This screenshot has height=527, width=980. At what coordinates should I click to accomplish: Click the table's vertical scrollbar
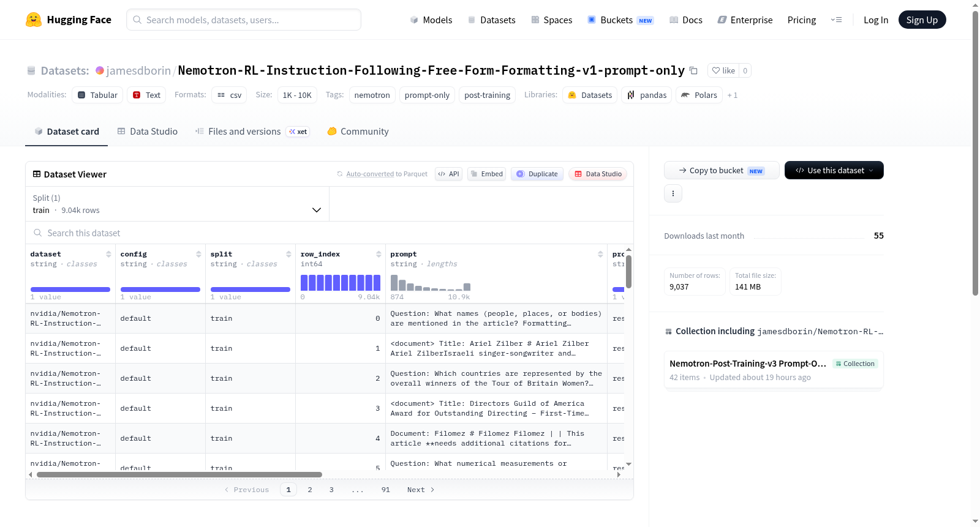pyautogui.click(x=628, y=271)
